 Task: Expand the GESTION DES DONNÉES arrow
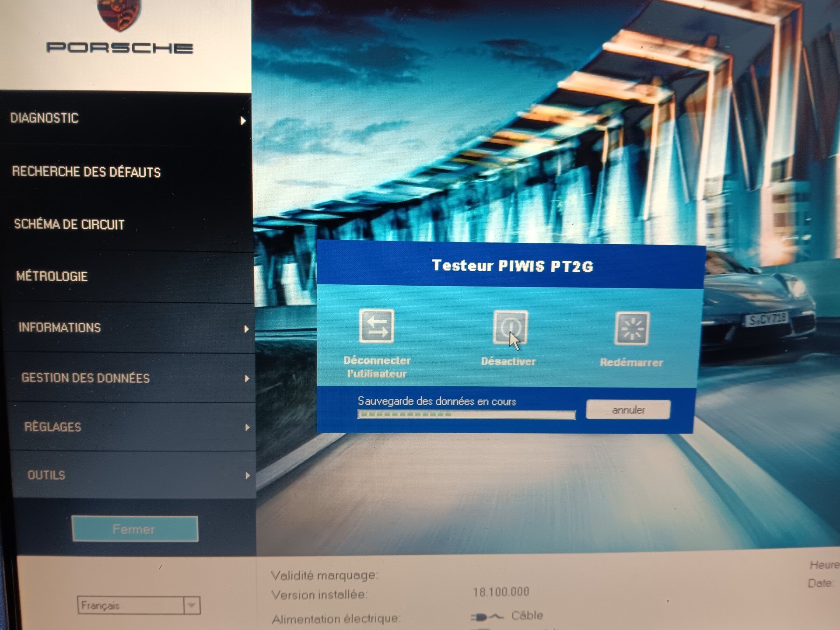(247, 378)
